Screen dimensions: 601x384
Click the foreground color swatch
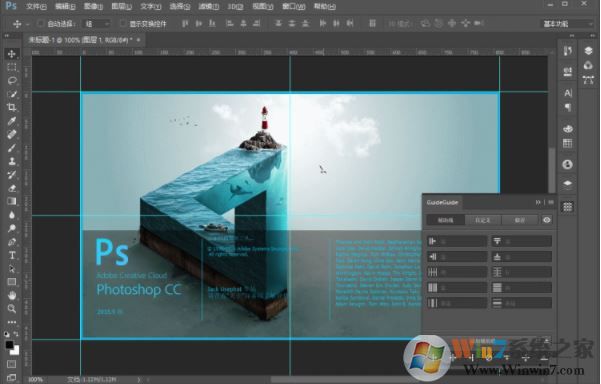click(9, 345)
